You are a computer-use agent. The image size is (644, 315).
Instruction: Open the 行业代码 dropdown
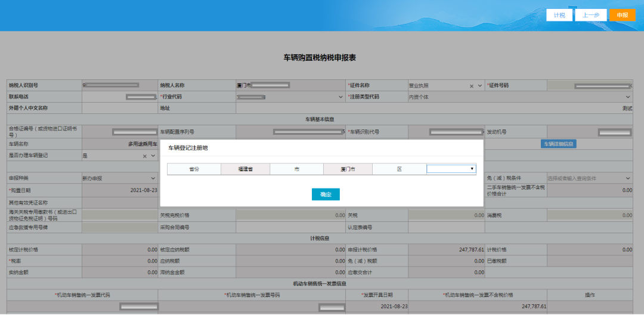pos(340,97)
